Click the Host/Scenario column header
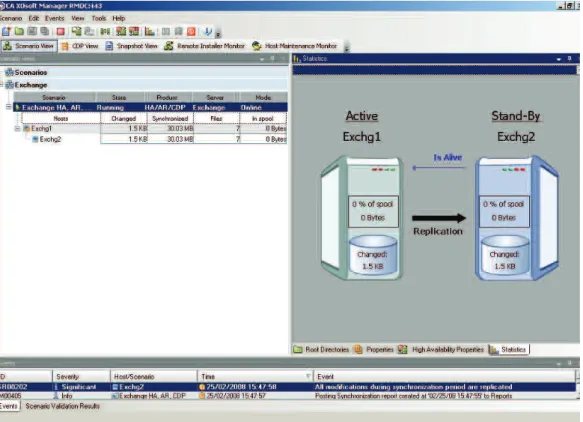 point(154,377)
